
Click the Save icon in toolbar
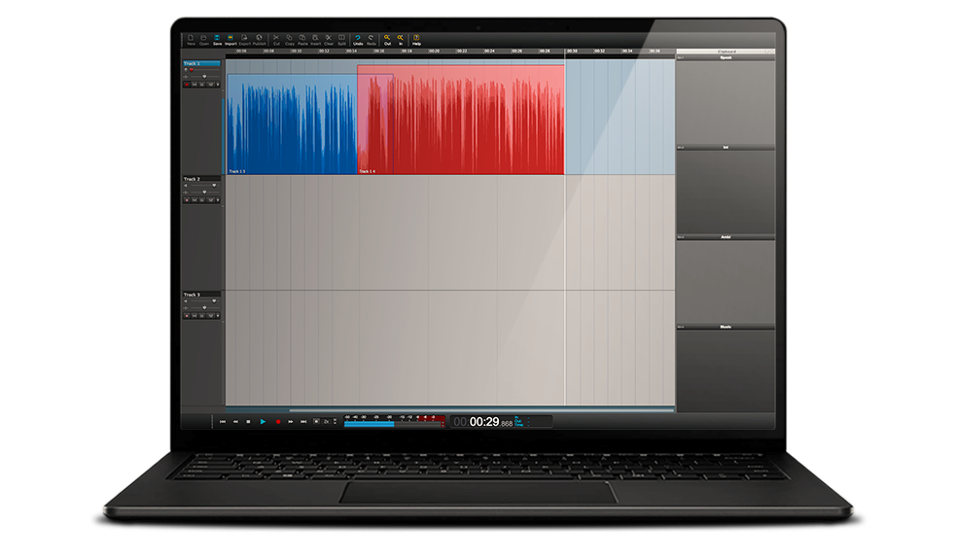click(x=217, y=39)
